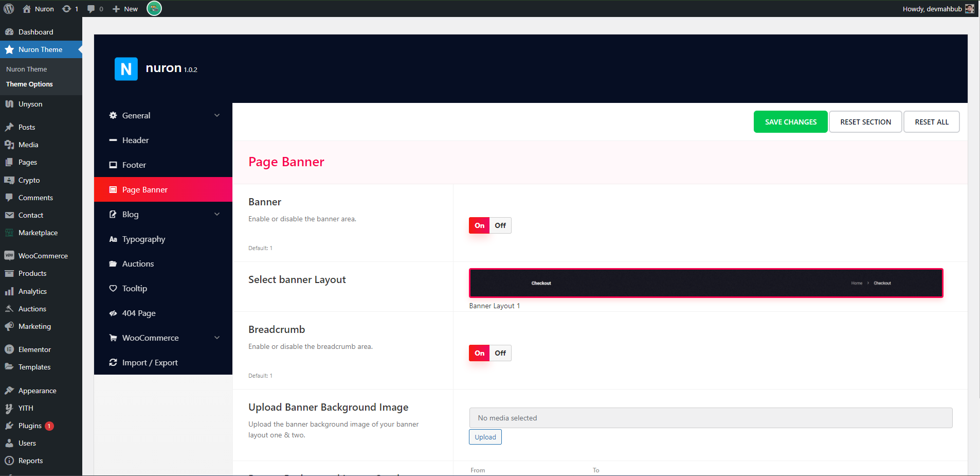Image resolution: width=980 pixels, height=476 pixels.
Task: Open the Nuron site home icon
Action: 27,9
